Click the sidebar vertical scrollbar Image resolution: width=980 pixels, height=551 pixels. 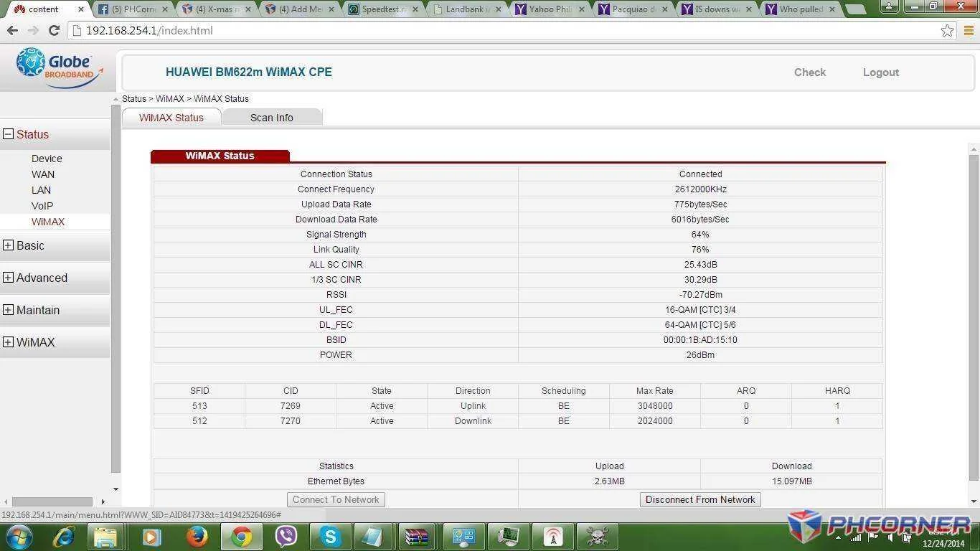[x=116, y=287]
